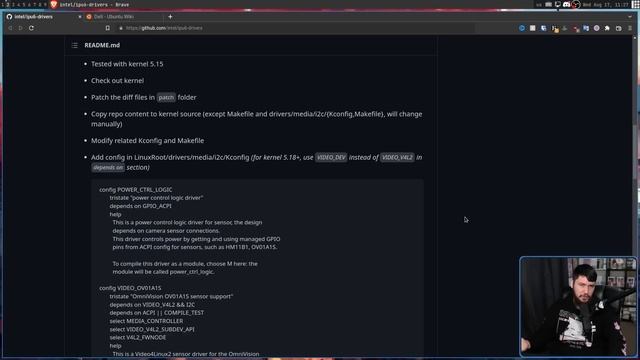Image resolution: width=640 pixels, height=360 pixels.
Task: Click 'config POWER_CTRL_LOGIC' code line
Action: [136, 190]
